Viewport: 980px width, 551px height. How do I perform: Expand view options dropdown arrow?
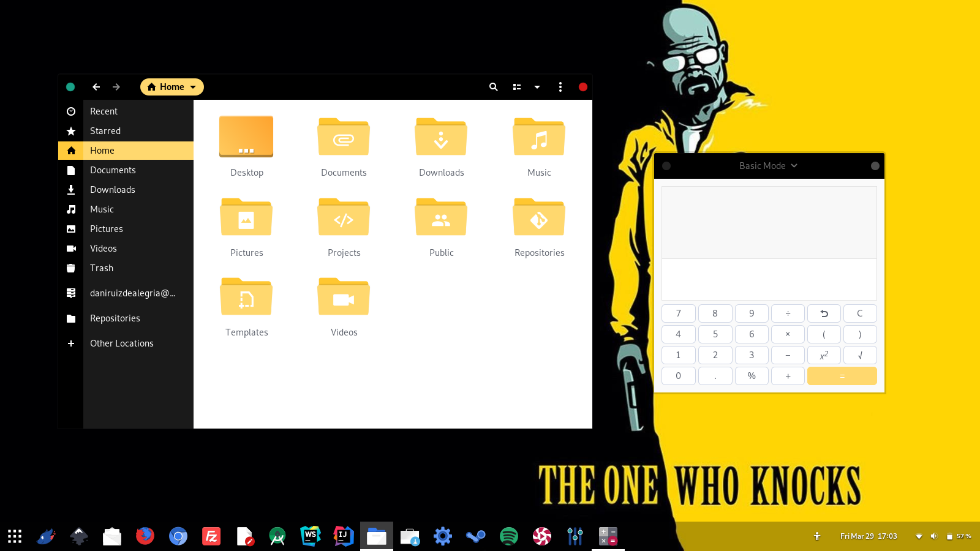(537, 87)
